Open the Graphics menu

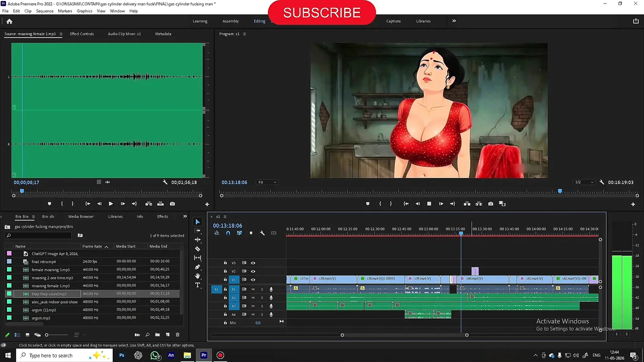click(85, 11)
